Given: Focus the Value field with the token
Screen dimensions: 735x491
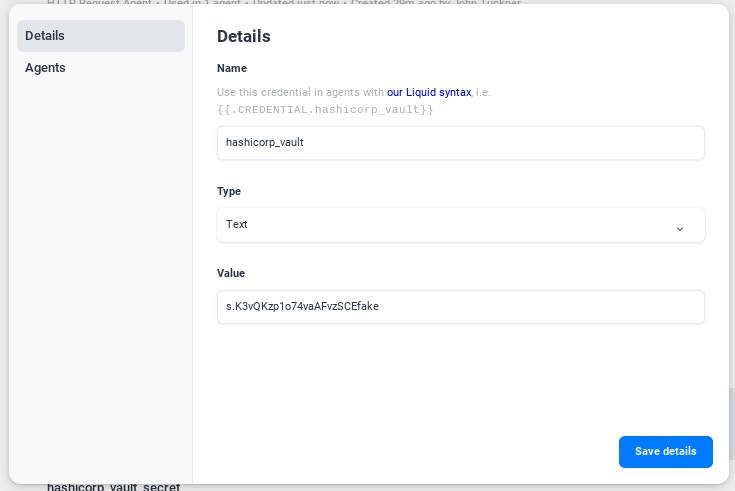Looking at the screenshot, I should point(460,307).
